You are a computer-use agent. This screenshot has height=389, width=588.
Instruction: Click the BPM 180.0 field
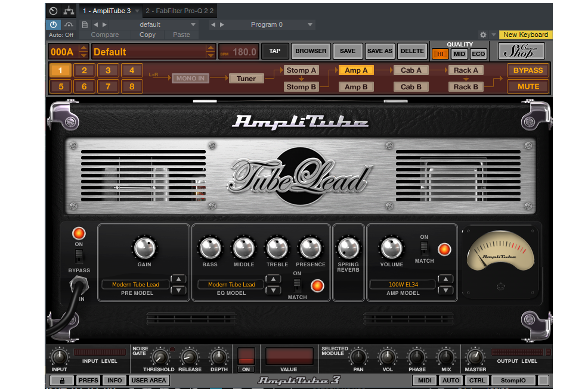239,52
